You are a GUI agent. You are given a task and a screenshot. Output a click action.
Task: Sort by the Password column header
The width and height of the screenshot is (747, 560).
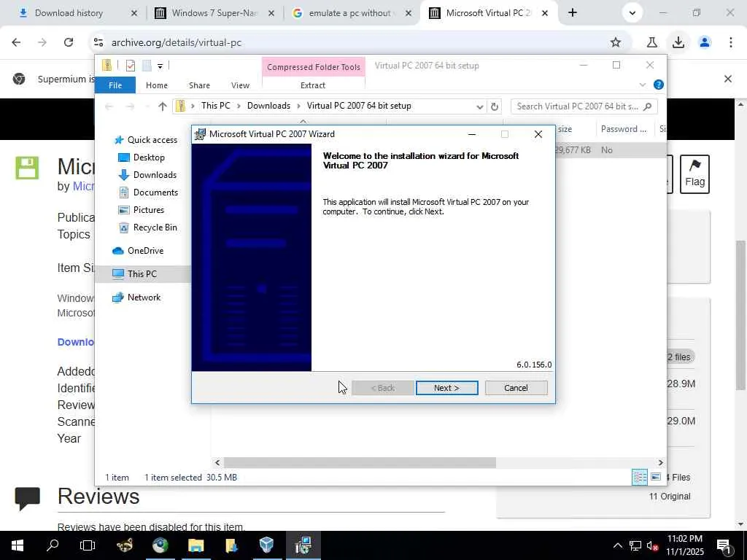click(x=624, y=129)
